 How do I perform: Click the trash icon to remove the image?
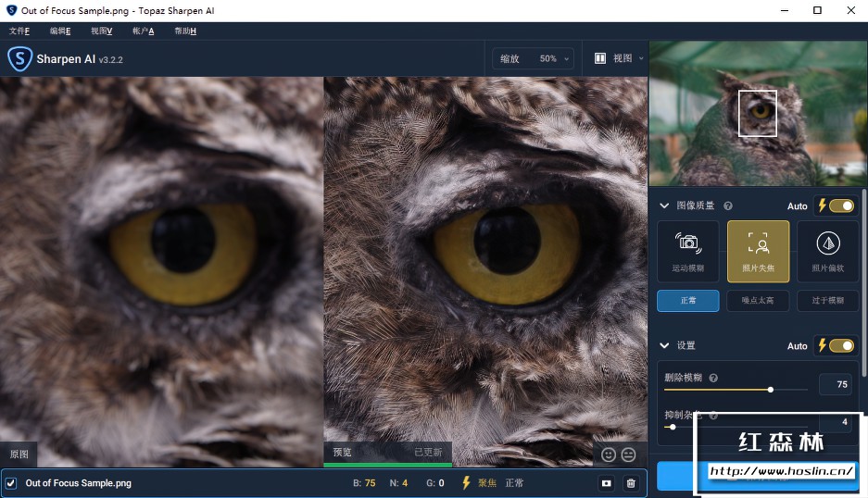631,483
